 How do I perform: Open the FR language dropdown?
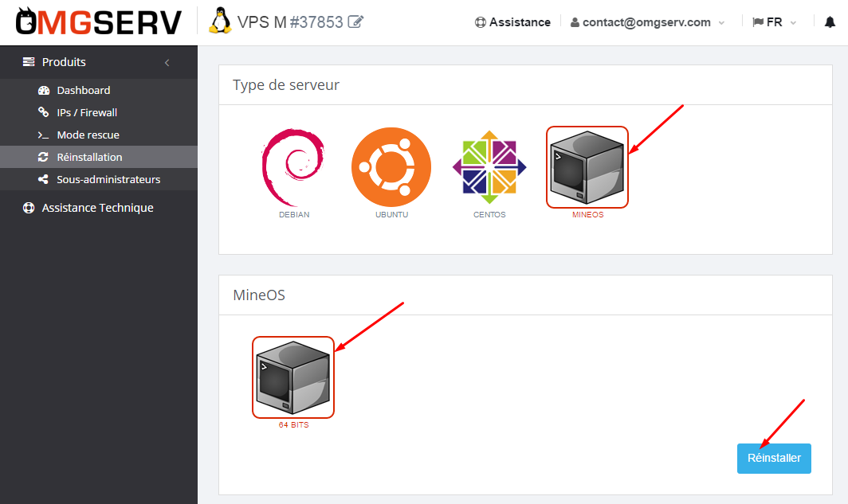coord(775,22)
